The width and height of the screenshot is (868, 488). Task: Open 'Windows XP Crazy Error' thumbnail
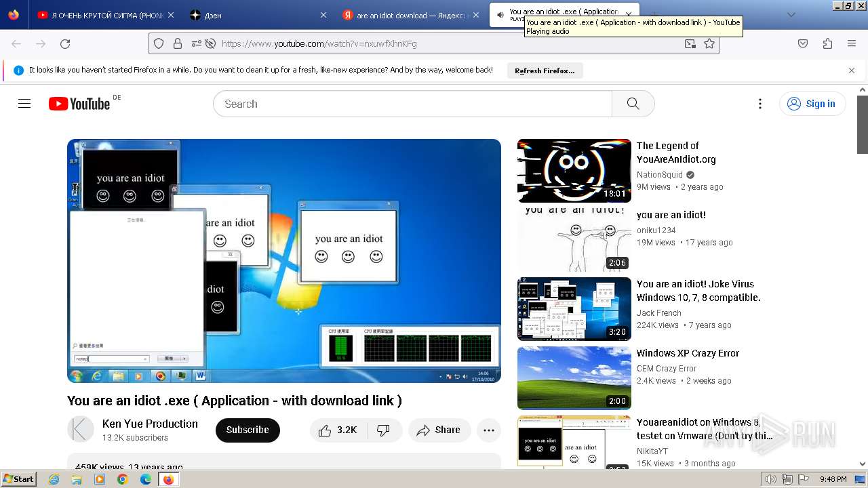point(574,378)
